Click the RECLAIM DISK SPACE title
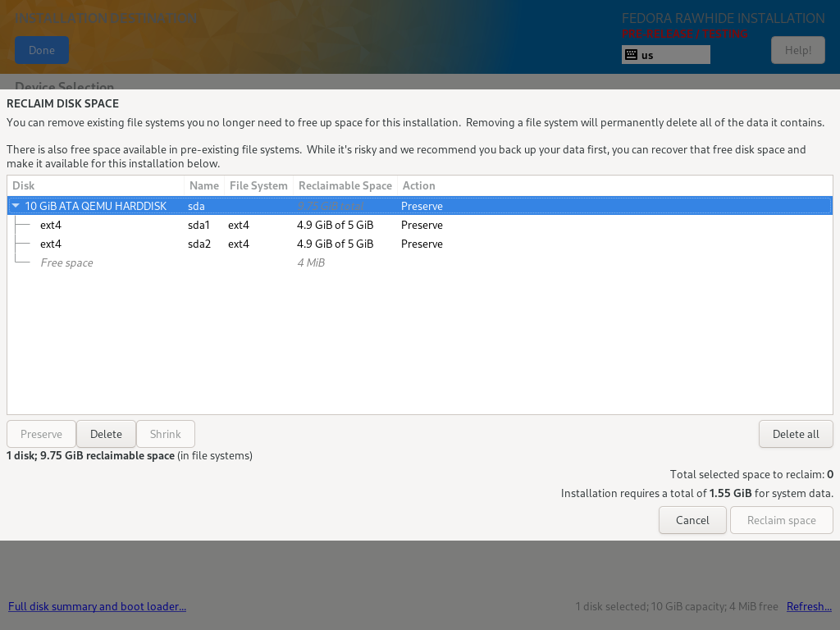Image resolution: width=840 pixels, height=630 pixels. (x=62, y=103)
